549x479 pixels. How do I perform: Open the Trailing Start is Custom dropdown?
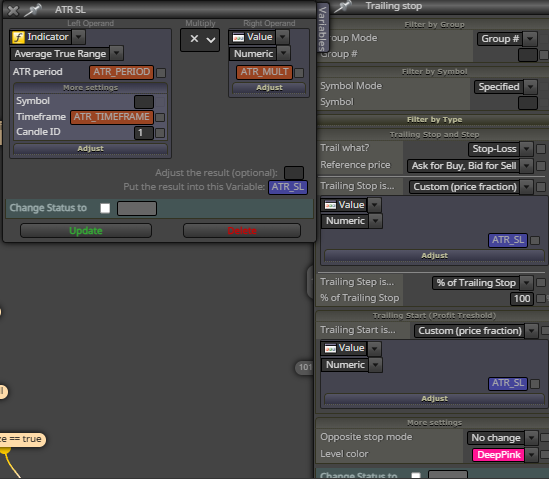[x=531, y=331]
